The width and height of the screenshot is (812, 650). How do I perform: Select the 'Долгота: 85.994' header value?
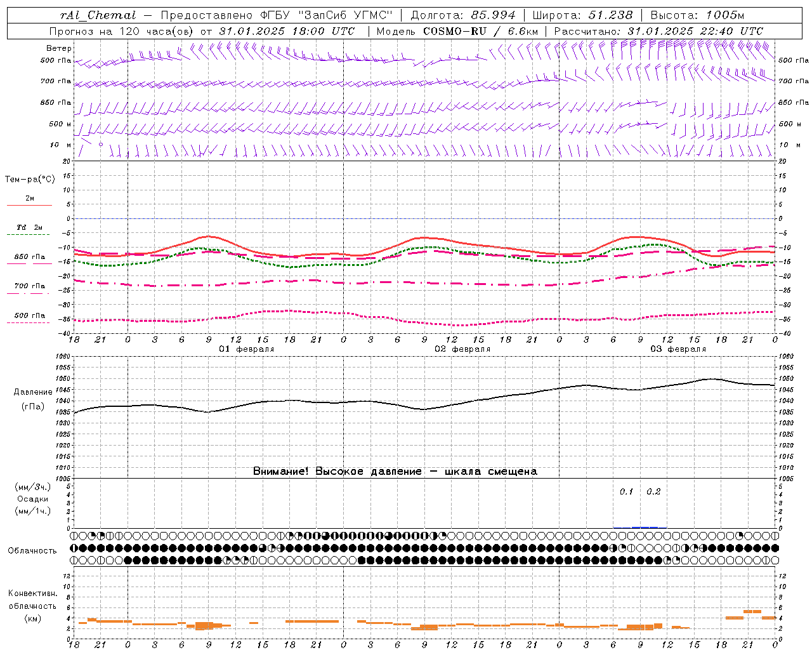pos(463,15)
